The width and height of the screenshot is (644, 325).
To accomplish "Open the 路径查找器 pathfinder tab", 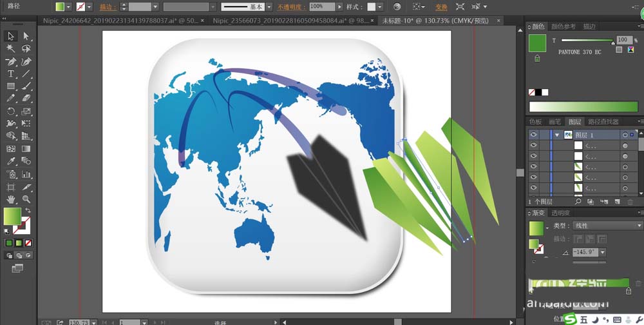I will coord(603,122).
